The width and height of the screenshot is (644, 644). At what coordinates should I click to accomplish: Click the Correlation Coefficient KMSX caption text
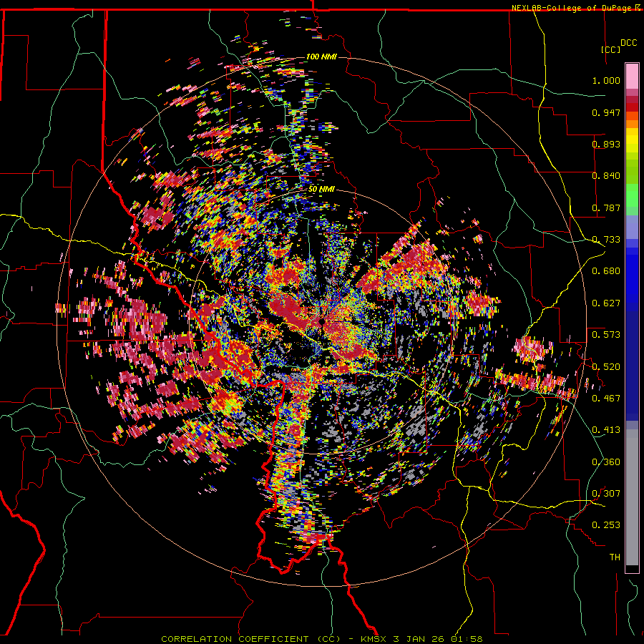(x=321, y=639)
